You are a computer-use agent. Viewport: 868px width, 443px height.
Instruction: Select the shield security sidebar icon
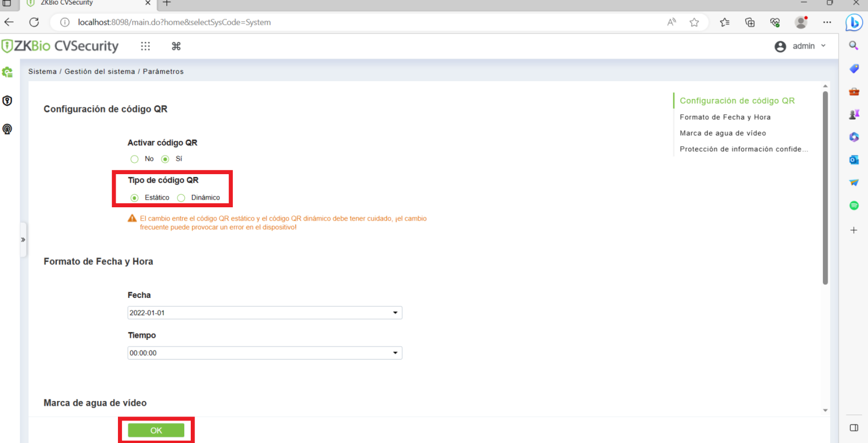[x=7, y=101]
